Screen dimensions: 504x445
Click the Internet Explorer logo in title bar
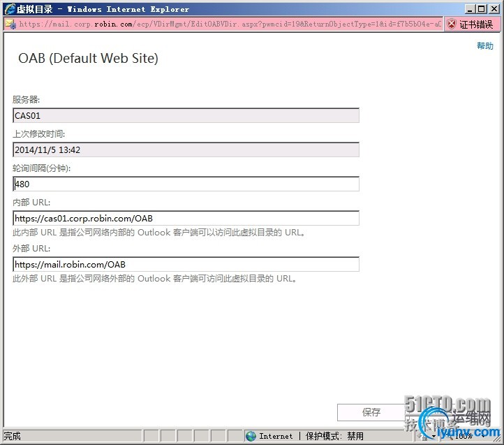[x=10, y=8]
